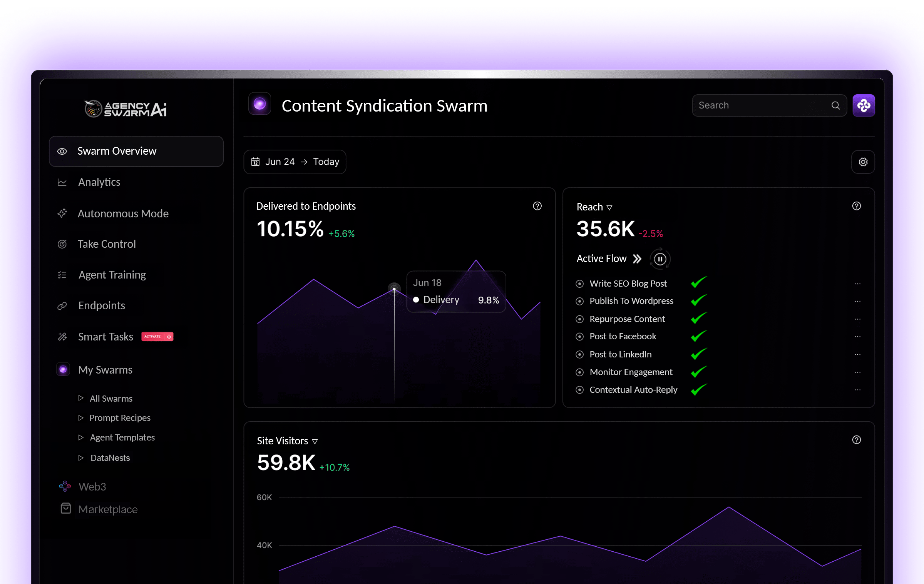The width and height of the screenshot is (924, 584).
Task: Open settings via the gear icon
Action: pos(863,162)
